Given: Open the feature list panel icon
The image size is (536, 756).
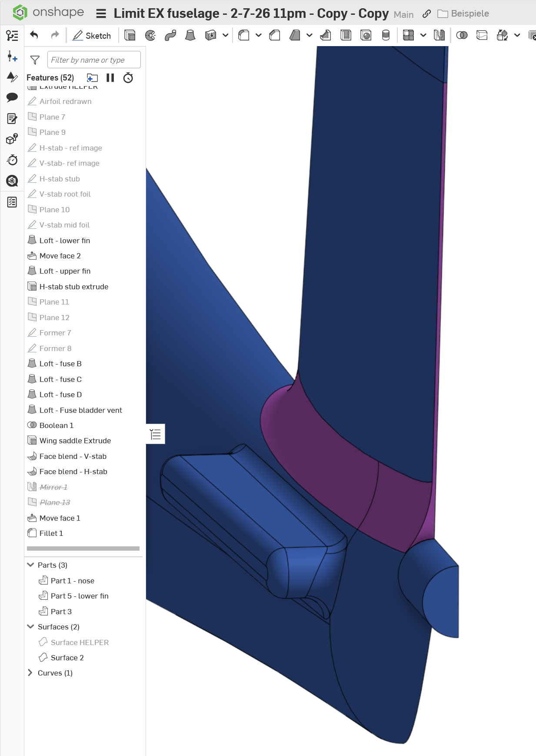Looking at the screenshot, I should [x=12, y=36].
